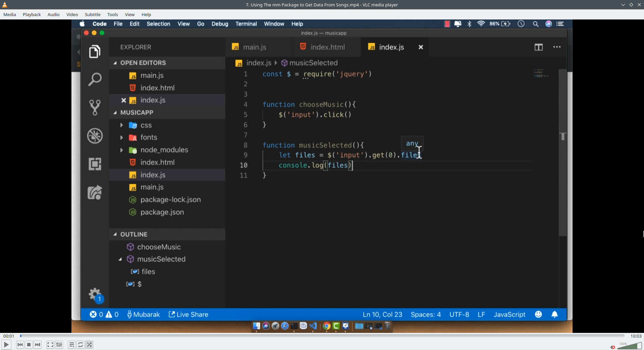
Task: Open Launchpad from the Dock
Action: pos(275,326)
